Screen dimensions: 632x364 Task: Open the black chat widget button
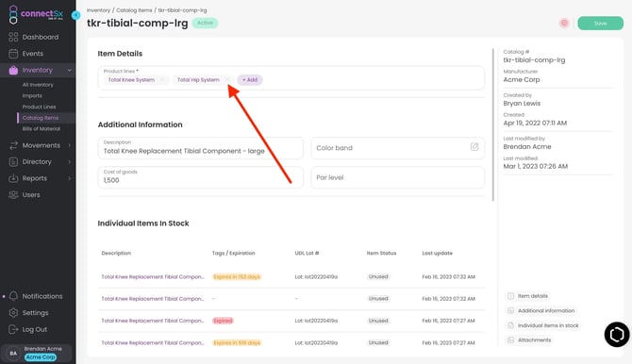tap(616, 334)
